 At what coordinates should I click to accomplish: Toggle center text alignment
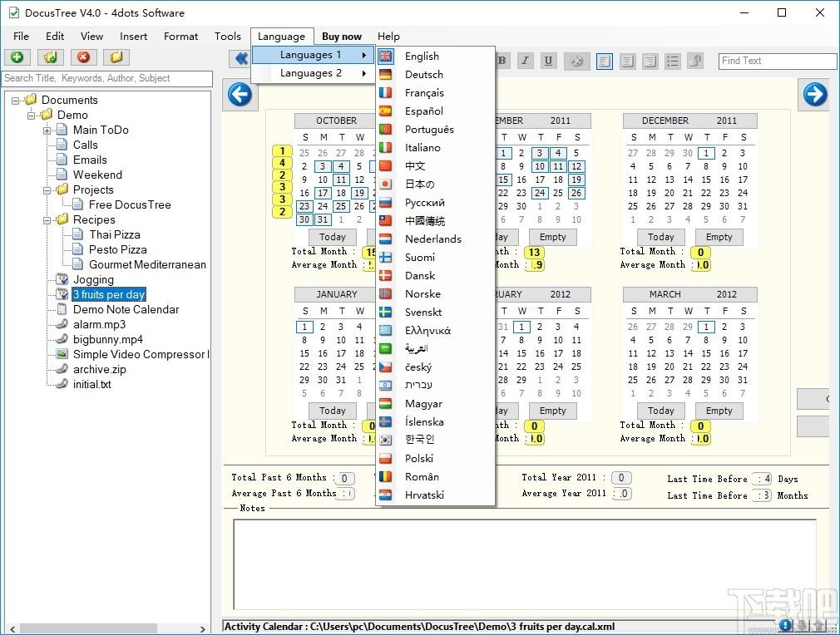point(627,61)
